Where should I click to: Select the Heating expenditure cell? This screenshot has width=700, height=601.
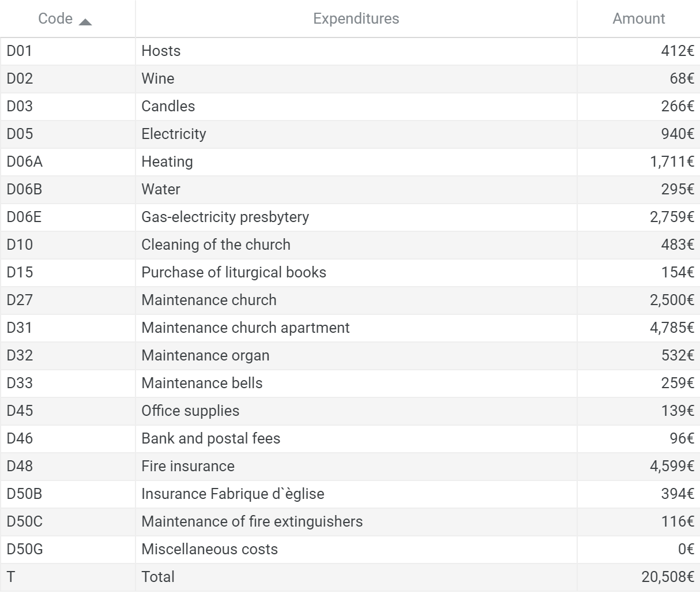click(x=356, y=161)
